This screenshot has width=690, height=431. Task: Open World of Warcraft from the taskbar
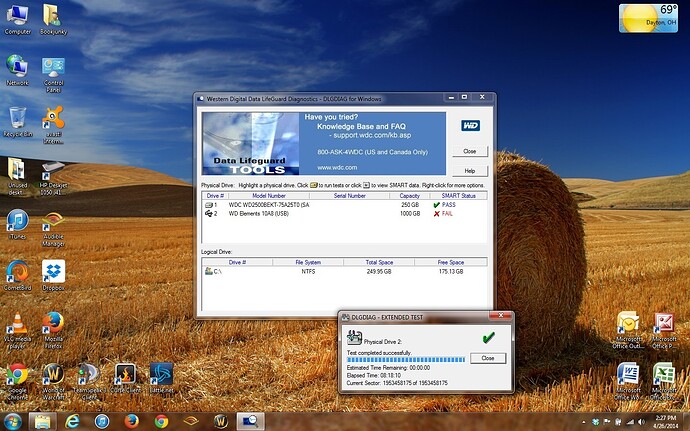220,422
